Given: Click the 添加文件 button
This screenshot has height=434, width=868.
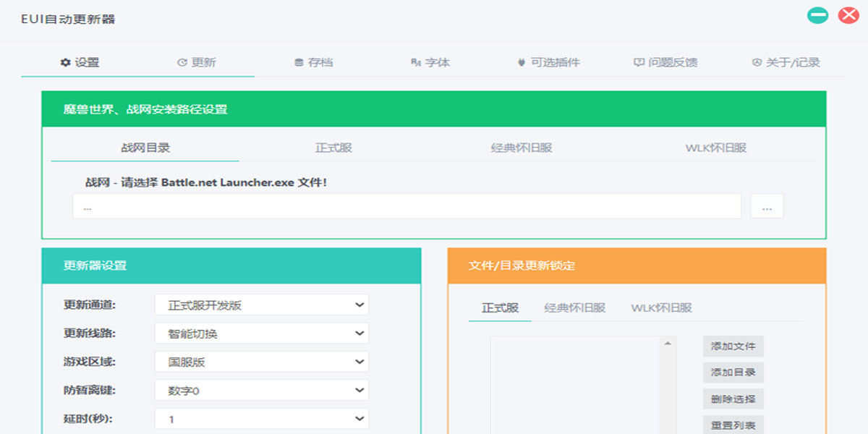Looking at the screenshot, I should click(733, 346).
